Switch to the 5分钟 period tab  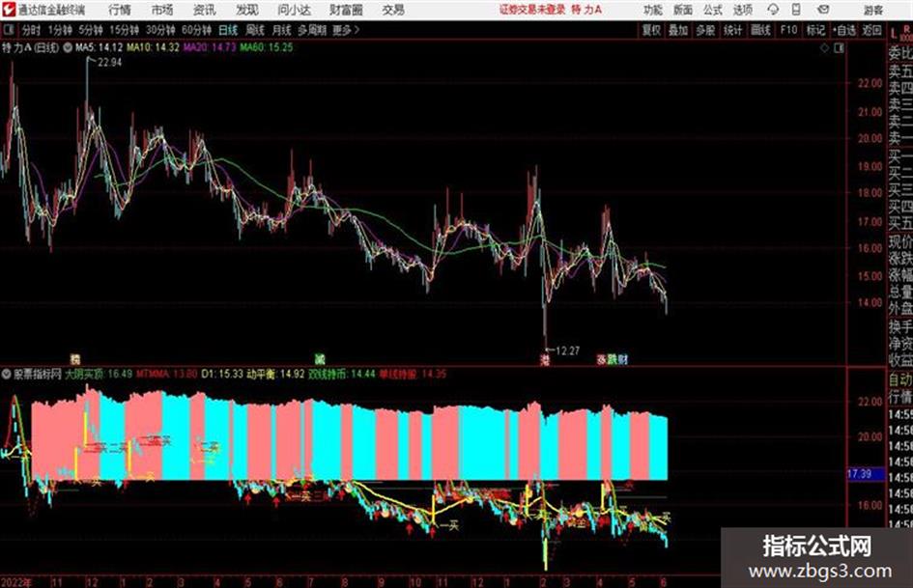pyautogui.click(x=90, y=30)
